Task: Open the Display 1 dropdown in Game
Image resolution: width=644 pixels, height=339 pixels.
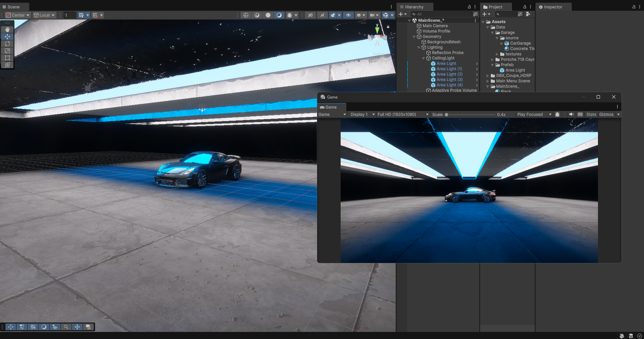Action: click(x=362, y=114)
